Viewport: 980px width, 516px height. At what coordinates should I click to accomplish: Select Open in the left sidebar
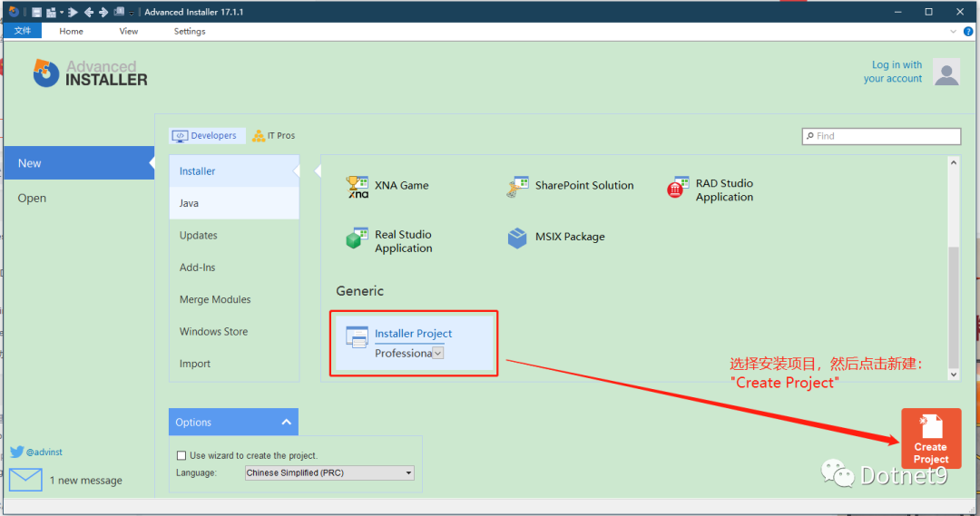click(32, 198)
